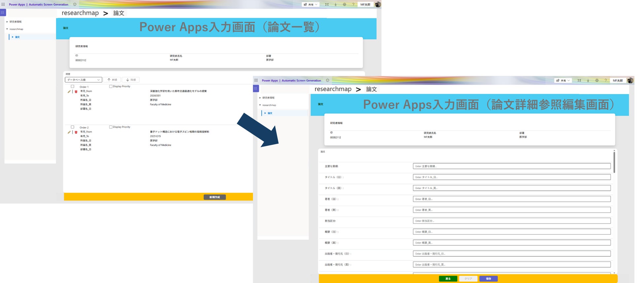
Task: Expand 研究者情報 tree node in 論文一覧 sidebar
Action: point(7,22)
